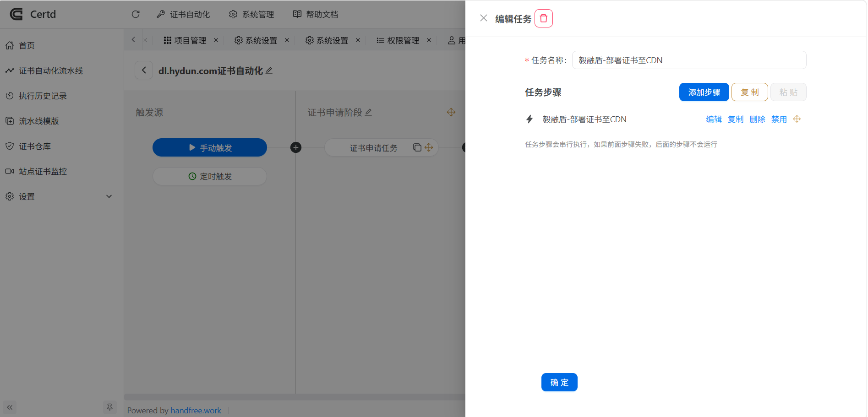Click the refresh icon in top bar
The image size is (868, 417).
click(x=136, y=14)
